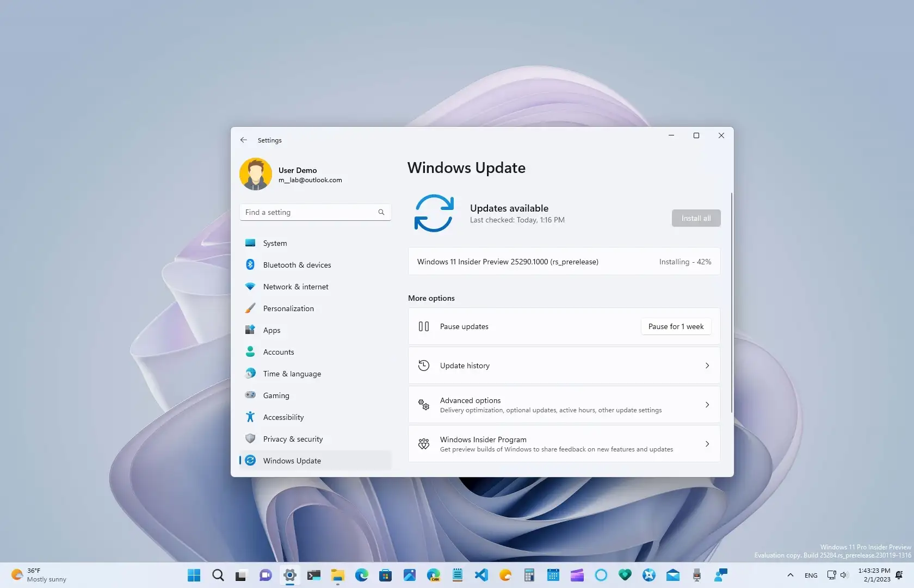Open Time & language settings
914x588 pixels.
[x=292, y=374]
